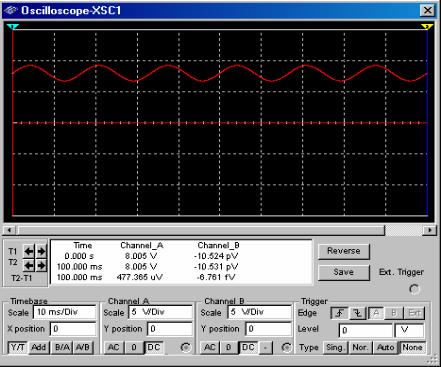This screenshot has width=441, height=367.
Task: Click the cyan T1 cursor marker
Action: (x=13, y=26)
